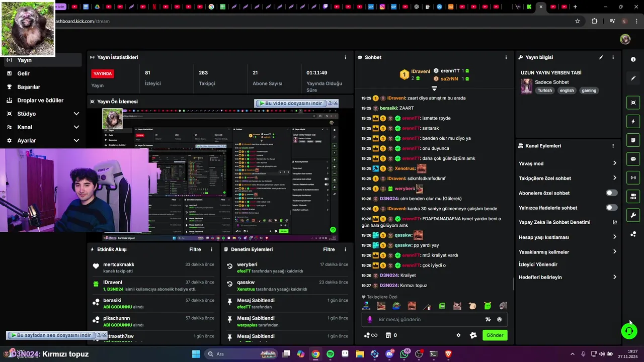Click the channel points dots sidebar icon

pyautogui.click(x=633, y=234)
